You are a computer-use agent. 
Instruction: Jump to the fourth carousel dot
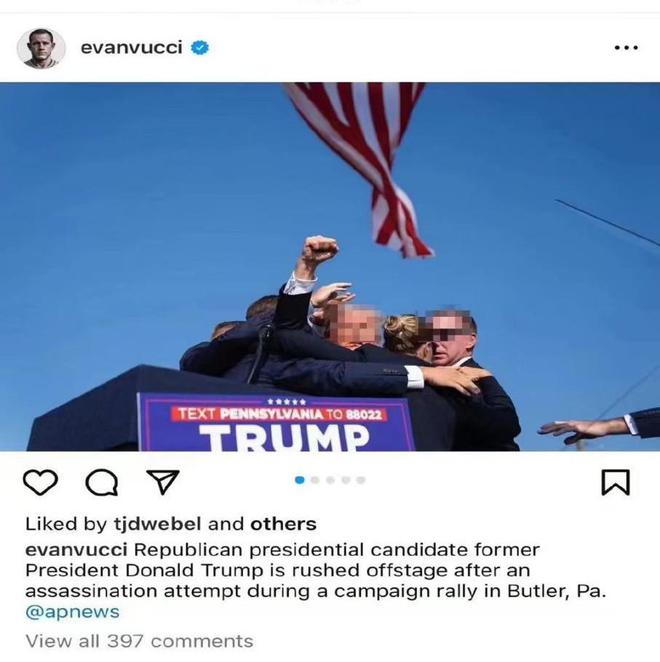[346, 480]
